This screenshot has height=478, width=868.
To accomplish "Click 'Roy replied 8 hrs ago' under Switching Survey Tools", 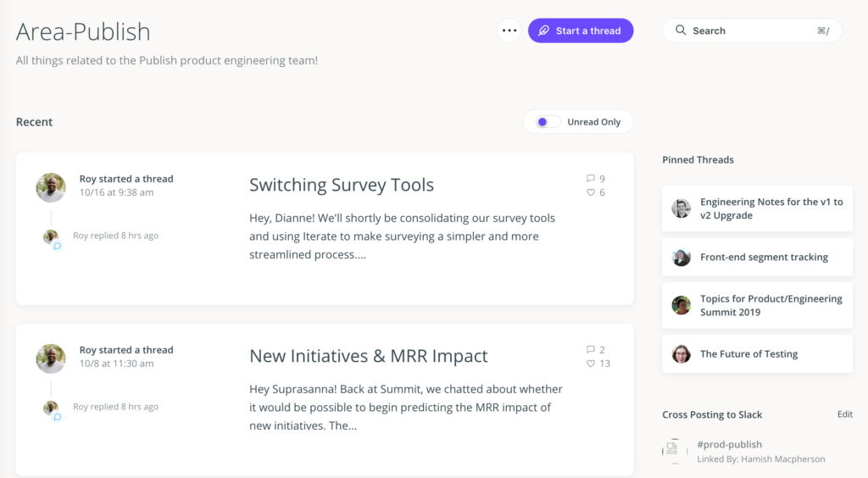I will click(115, 236).
